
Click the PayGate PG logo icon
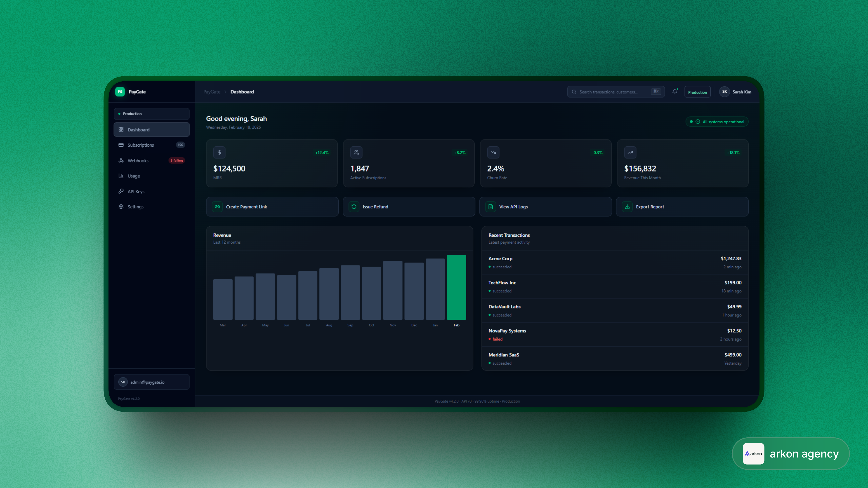click(x=120, y=91)
